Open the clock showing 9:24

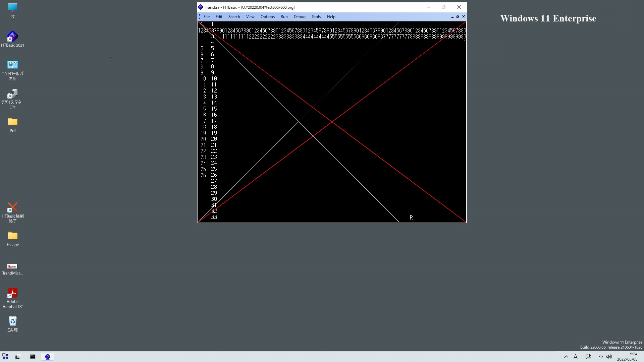coord(627,357)
